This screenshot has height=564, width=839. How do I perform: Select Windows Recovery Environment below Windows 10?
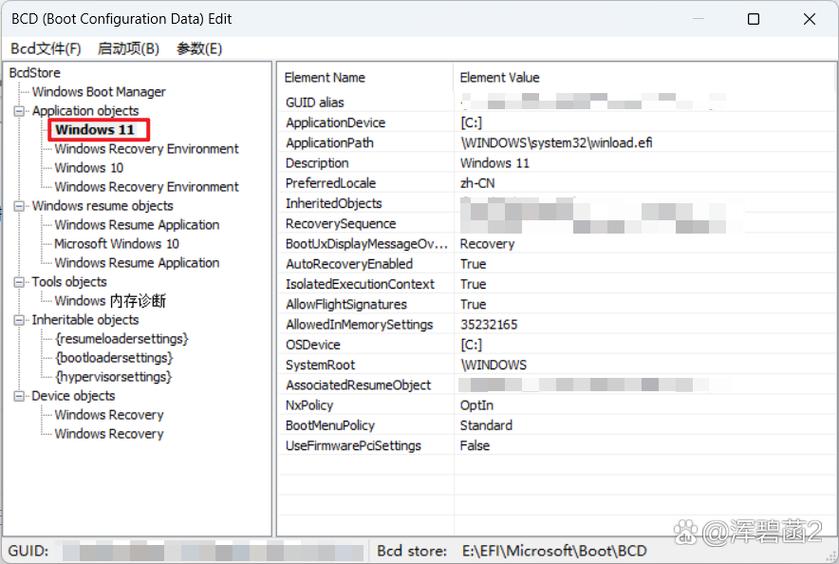(x=147, y=187)
